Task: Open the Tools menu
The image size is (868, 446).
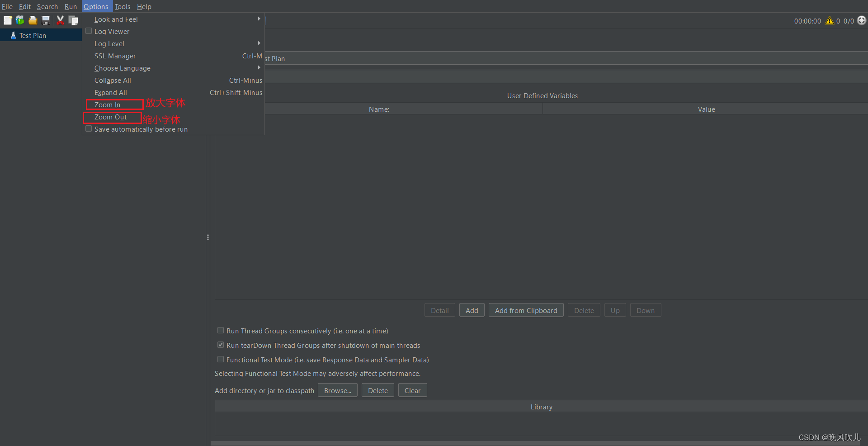Action: (x=123, y=6)
